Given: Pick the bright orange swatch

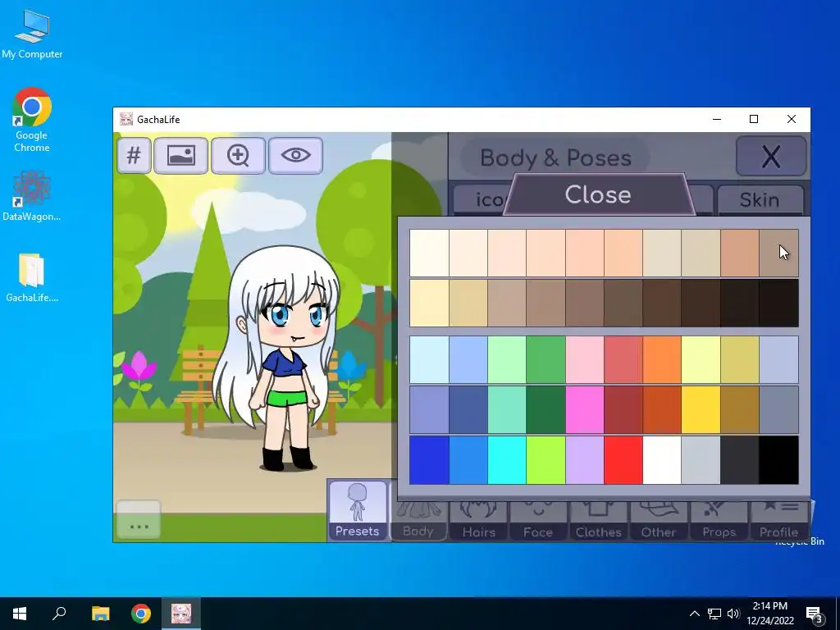Looking at the screenshot, I should pos(662,359).
